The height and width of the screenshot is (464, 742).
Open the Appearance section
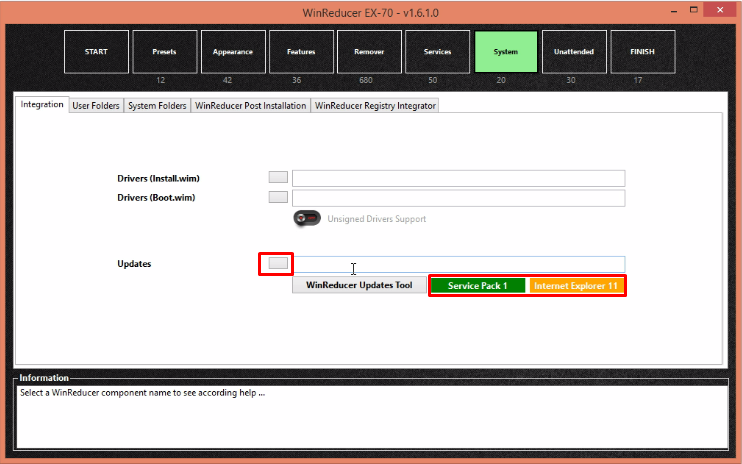coord(233,52)
